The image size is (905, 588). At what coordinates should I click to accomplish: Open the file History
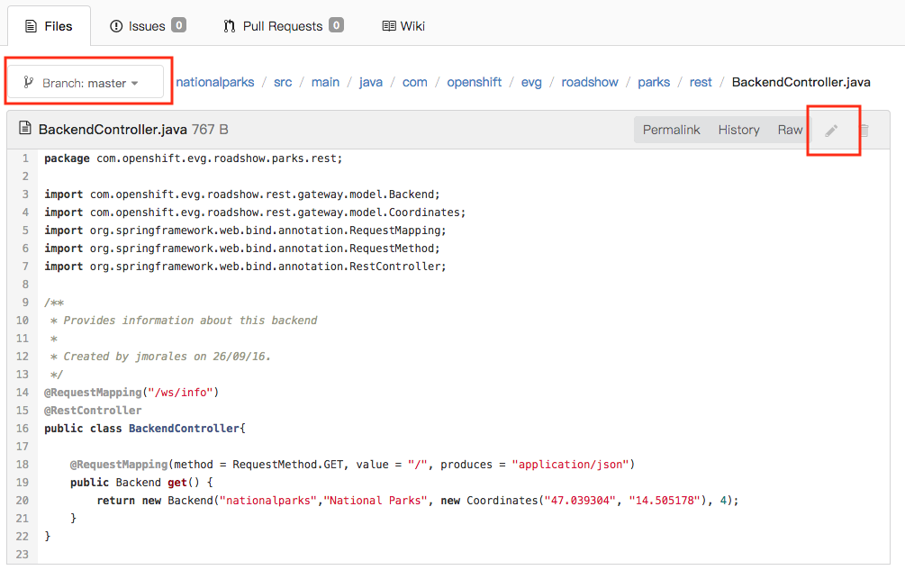(x=738, y=130)
